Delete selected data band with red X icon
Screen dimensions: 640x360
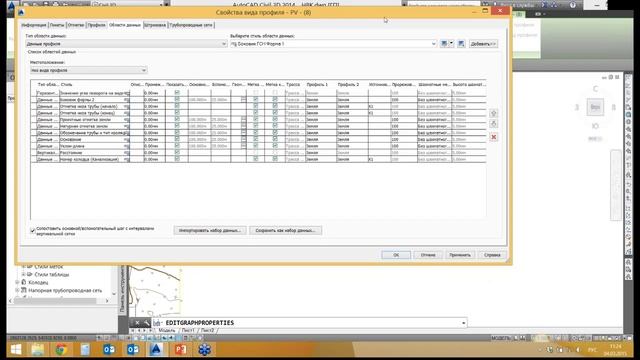(x=493, y=137)
